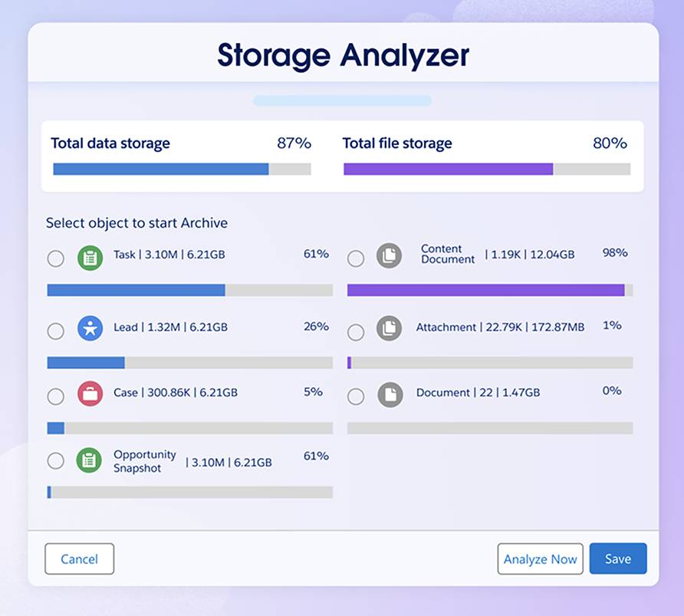Click the 26% Lead percentage
The width and height of the screenshot is (684, 616).
click(316, 326)
